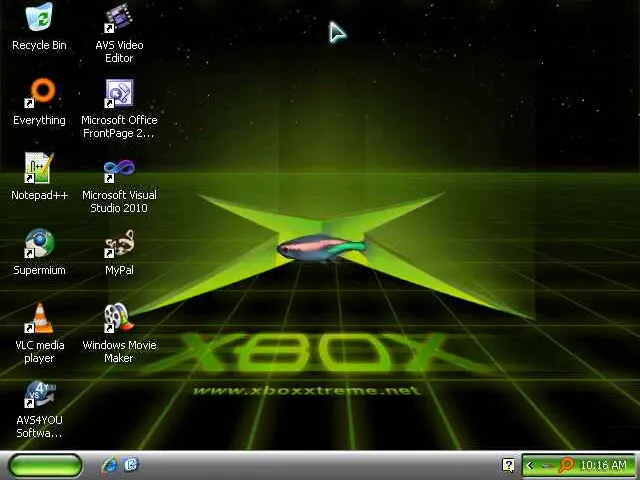
Task: Select the Supermium browser shortcut
Action: point(39,243)
